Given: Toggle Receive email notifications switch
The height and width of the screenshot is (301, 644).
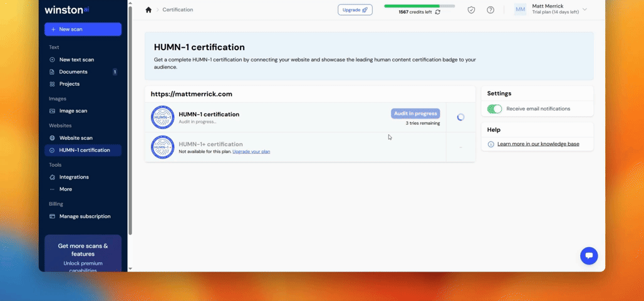Looking at the screenshot, I should click(494, 109).
